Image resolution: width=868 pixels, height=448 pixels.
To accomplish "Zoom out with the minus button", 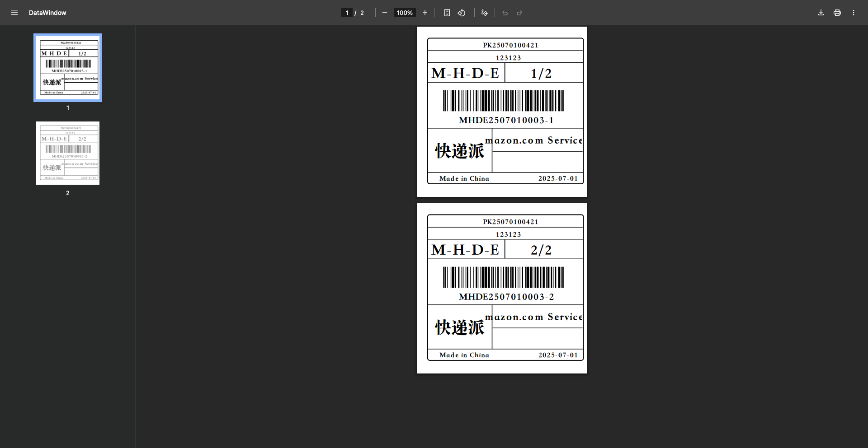I will [385, 13].
